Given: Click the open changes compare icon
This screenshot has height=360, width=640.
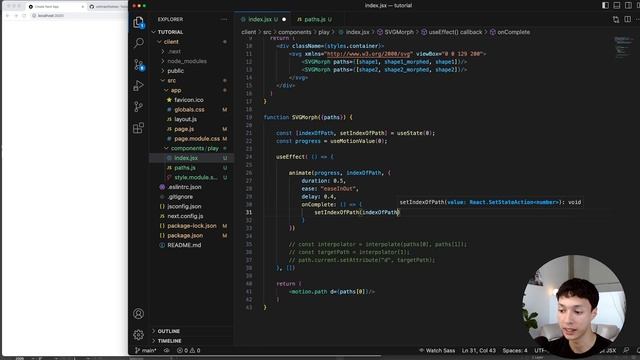Looking at the screenshot, I should (x=616, y=19).
